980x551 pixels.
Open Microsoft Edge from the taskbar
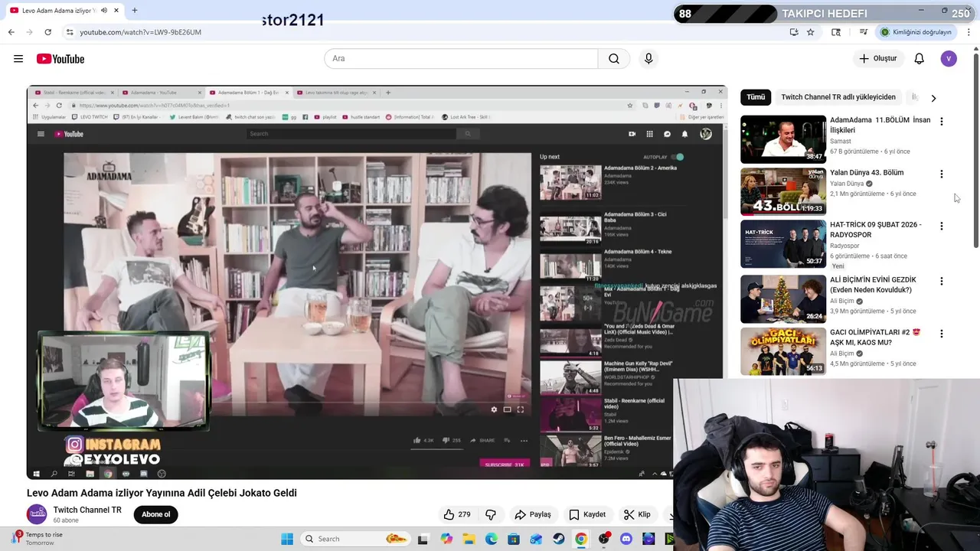492,539
